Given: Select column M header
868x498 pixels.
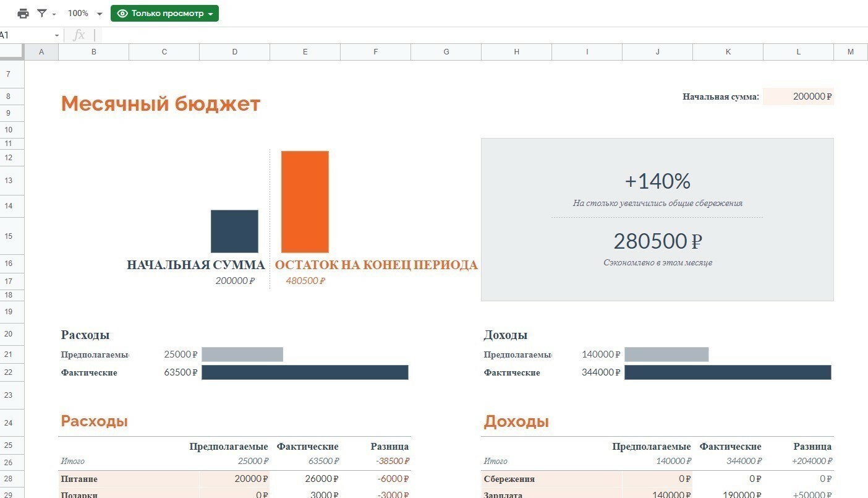Looking at the screenshot, I should coord(851,52).
